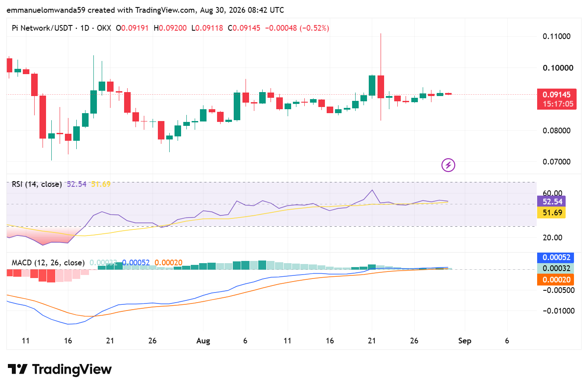This screenshot has height=389, width=588.
Task: Click the purple "52.54" tag on the RSI axis
Action: point(551,202)
